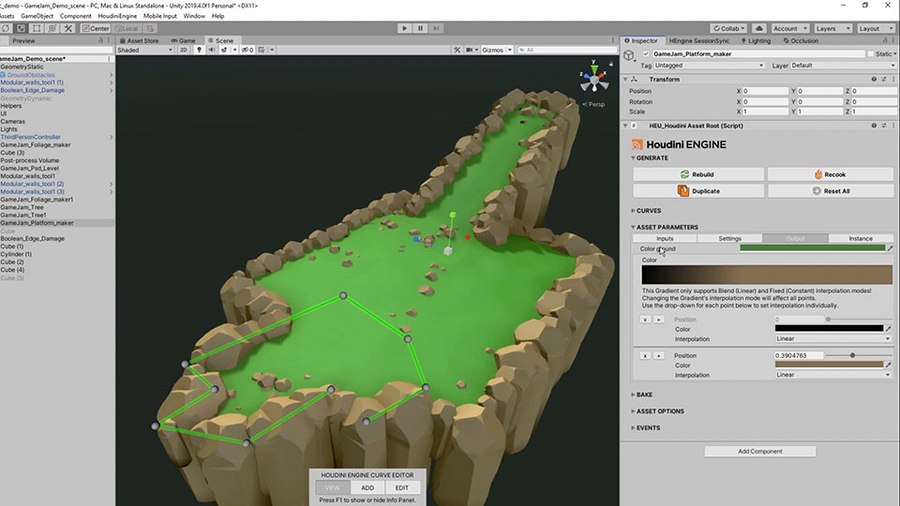
Task: Open the Layout dropdown
Action: tap(875, 28)
